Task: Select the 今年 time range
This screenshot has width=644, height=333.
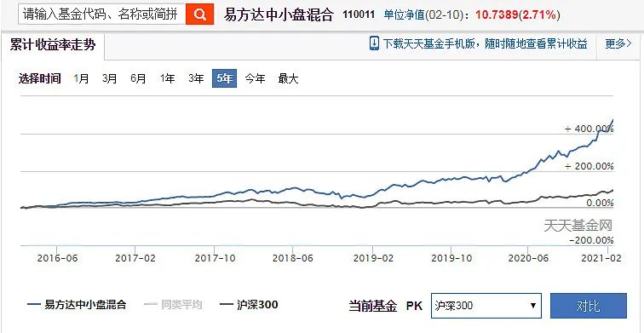Action: click(255, 78)
